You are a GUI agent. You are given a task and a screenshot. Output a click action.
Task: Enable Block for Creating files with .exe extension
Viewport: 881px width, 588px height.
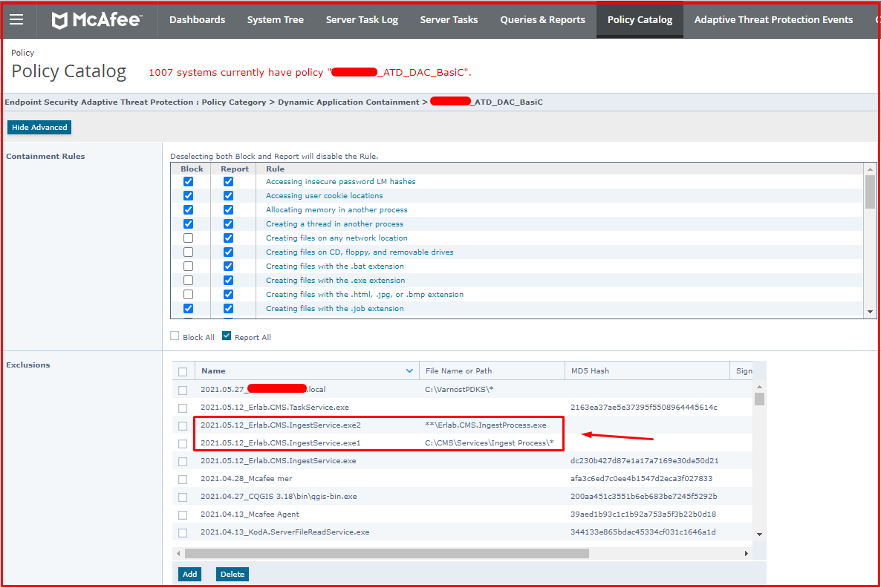[x=188, y=280]
